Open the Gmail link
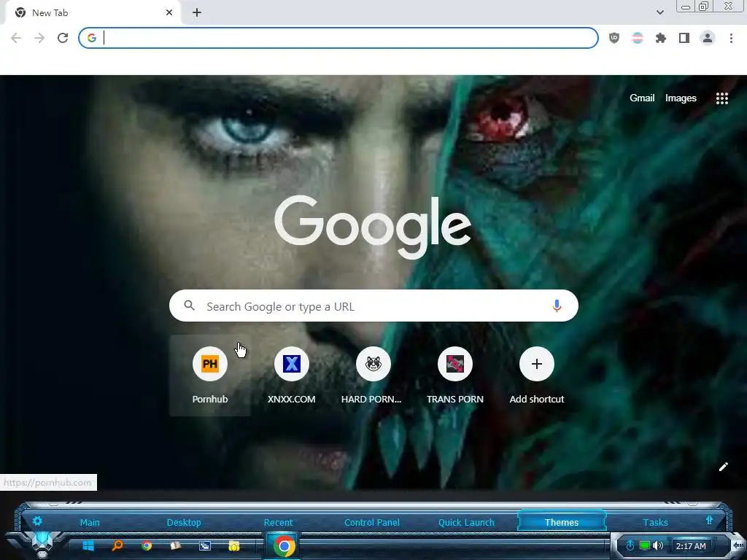This screenshot has height=560, width=747. click(x=642, y=98)
